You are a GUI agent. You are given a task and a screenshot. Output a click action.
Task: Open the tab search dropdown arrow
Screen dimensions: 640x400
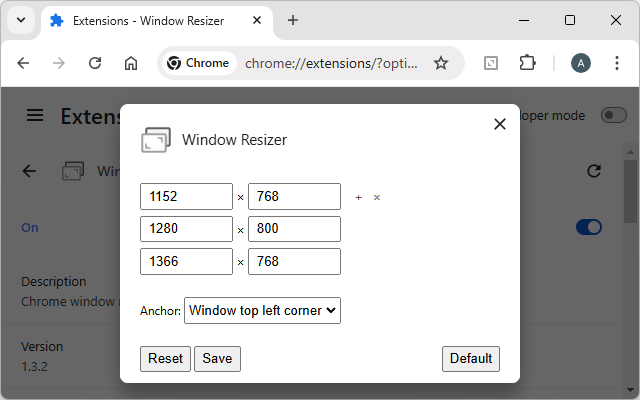point(21,20)
